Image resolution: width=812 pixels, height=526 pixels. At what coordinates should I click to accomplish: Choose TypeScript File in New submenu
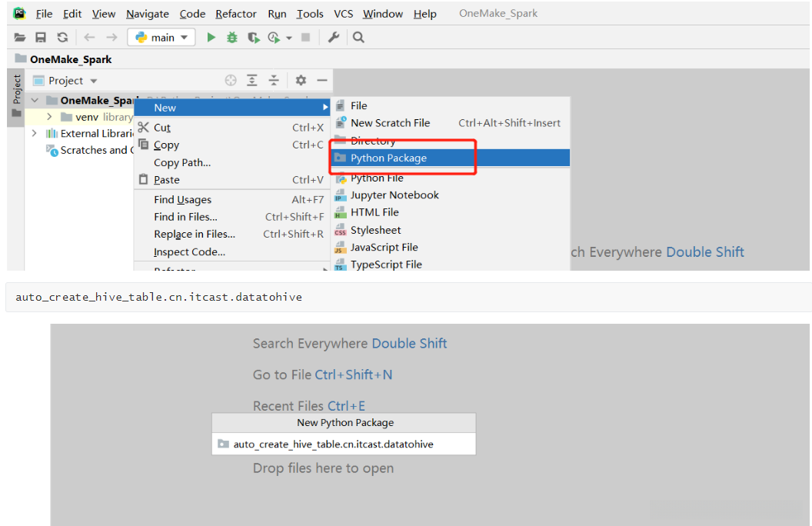[450, 264]
